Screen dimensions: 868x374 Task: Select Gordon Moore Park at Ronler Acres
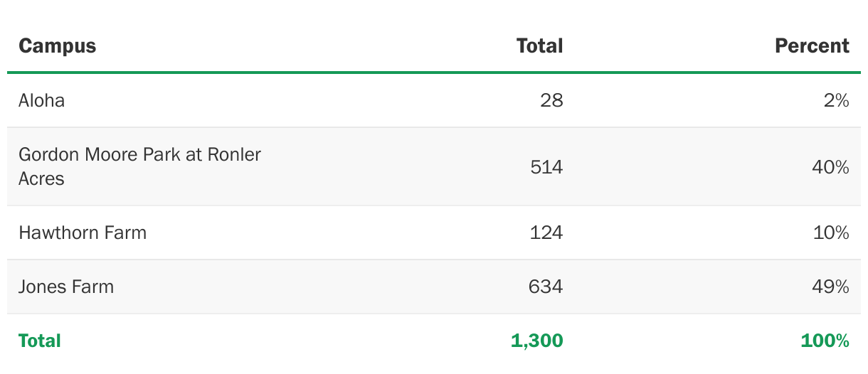(139, 166)
